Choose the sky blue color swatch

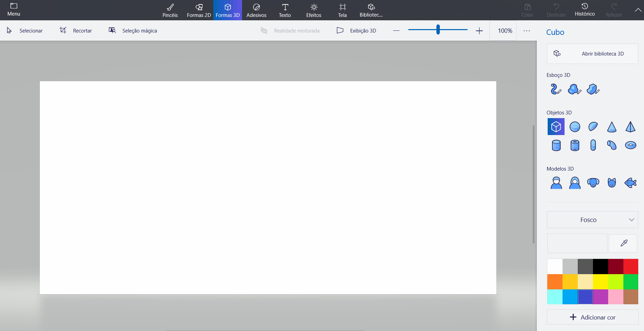(x=570, y=297)
